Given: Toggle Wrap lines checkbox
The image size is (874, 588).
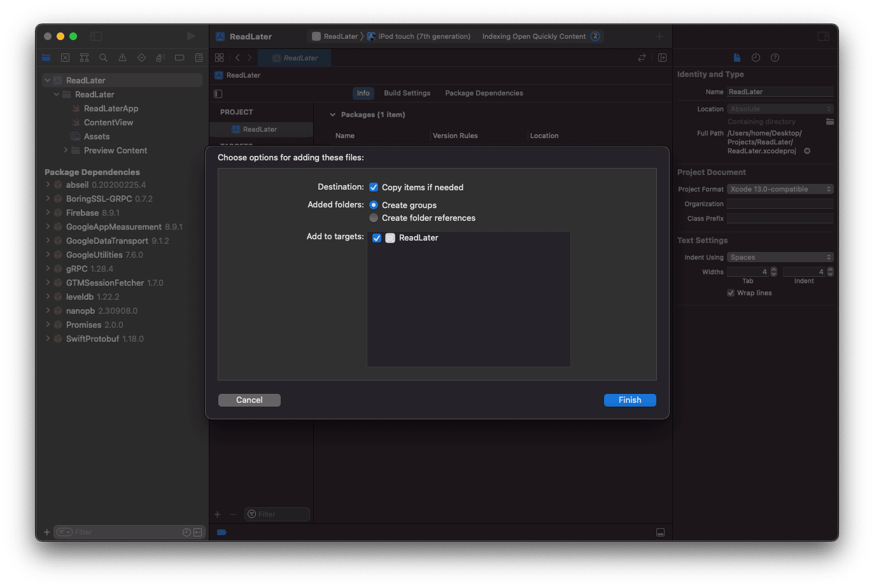Looking at the screenshot, I should point(731,293).
